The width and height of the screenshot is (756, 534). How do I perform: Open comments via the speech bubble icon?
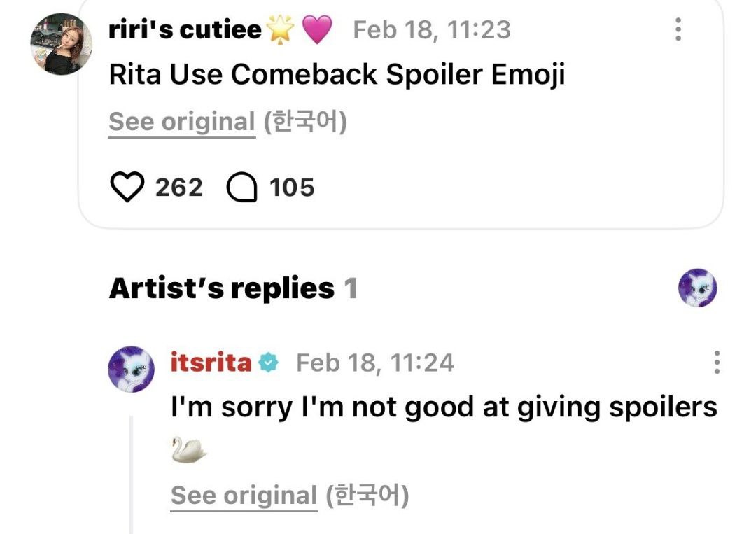click(242, 188)
